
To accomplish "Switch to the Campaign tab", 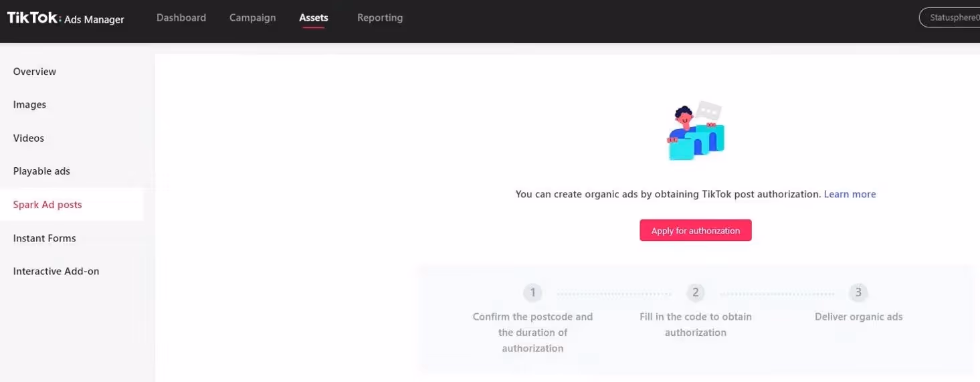I will [x=252, y=18].
